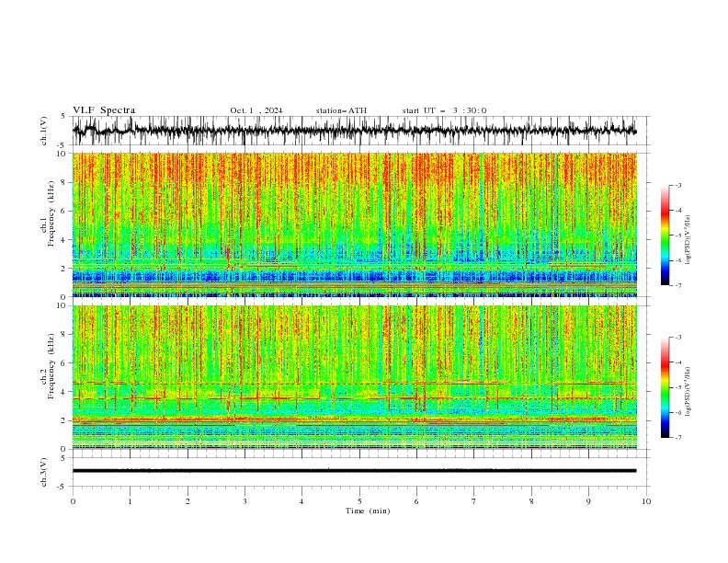Click the ch.2 PSD color scale bar
728x563 pixels.
(x=665, y=387)
